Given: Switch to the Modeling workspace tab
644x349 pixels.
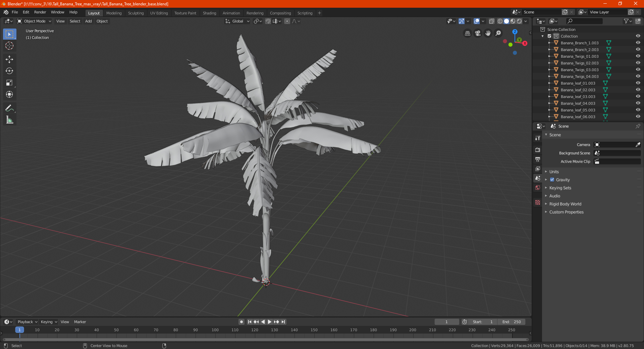Looking at the screenshot, I should [114, 13].
